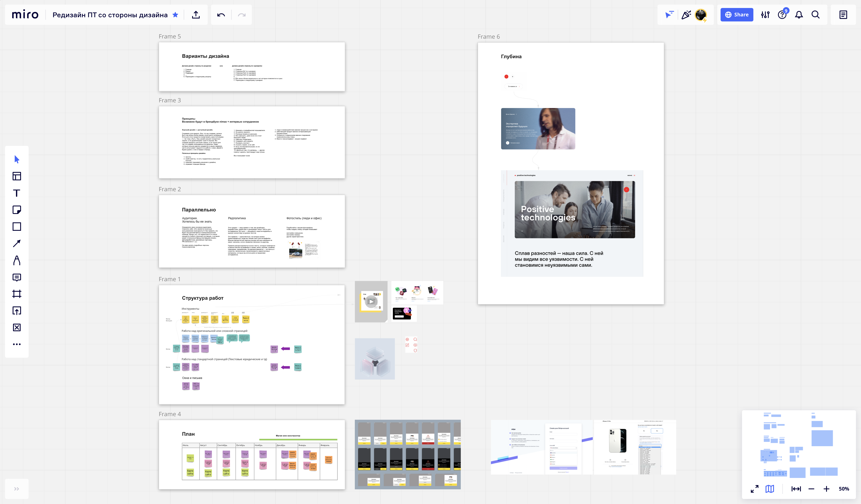Open the templates tool
This screenshot has height=504, width=861.
click(x=17, y=176)
